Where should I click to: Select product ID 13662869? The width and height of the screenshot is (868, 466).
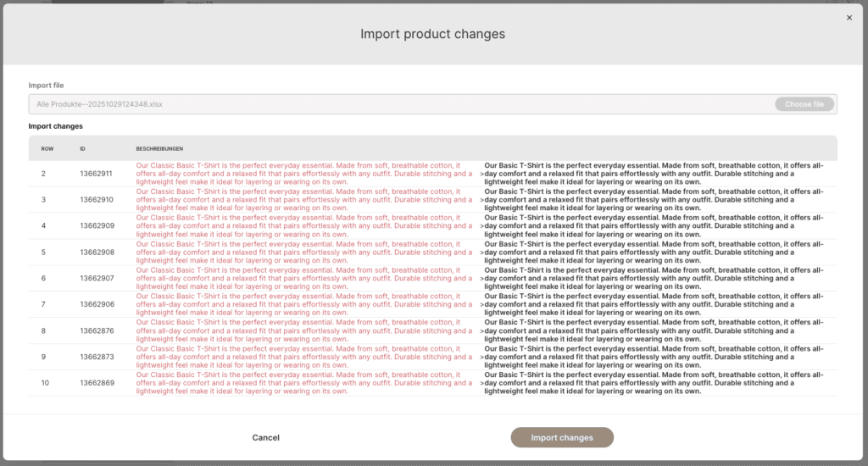tap(96, 383)
